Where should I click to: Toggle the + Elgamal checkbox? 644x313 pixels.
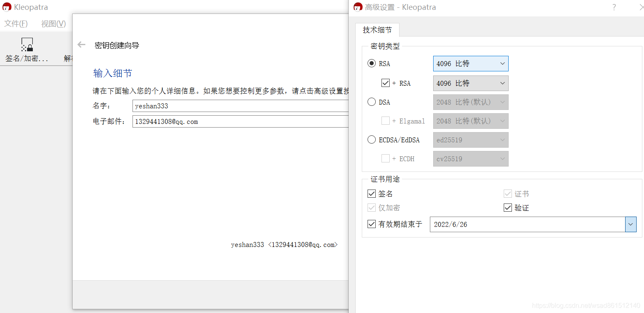[386, 121]
